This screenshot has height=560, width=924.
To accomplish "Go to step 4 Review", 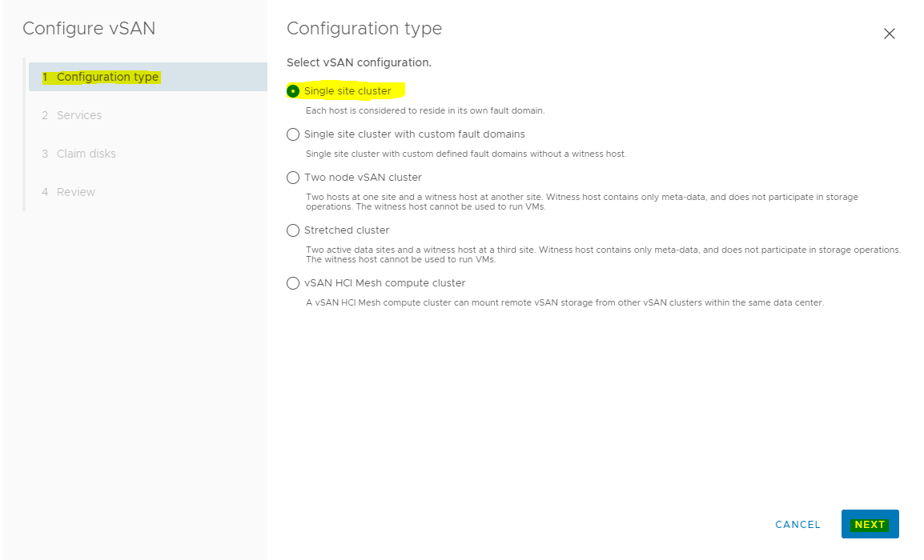I will coord(68,192).
